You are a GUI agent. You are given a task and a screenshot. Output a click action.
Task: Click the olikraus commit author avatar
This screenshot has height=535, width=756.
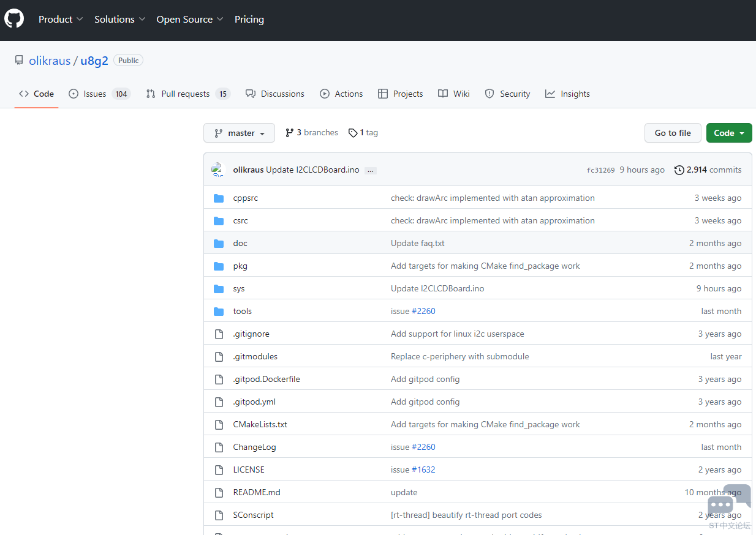pos(219,170)
